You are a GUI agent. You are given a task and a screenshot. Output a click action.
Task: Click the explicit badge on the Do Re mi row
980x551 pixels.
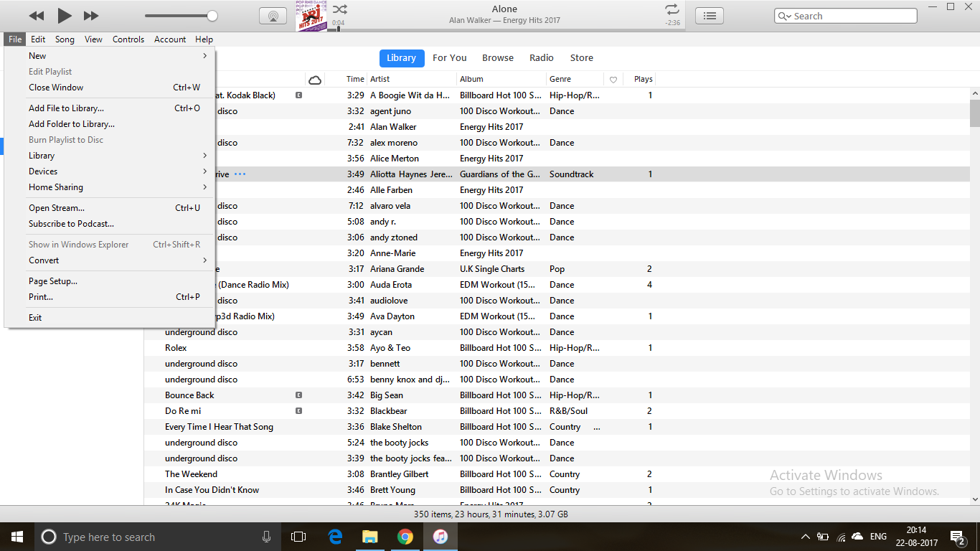tap(298, 411)
